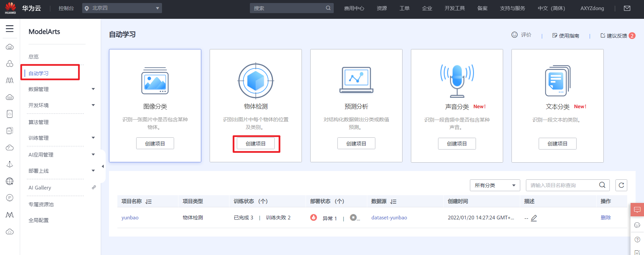Create a 文本分类 project
The width and height of the screenshot is (644, 255).
click(x=557, y=143)
